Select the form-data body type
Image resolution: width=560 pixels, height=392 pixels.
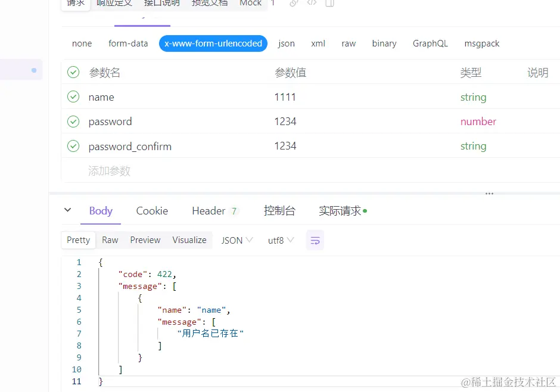tap(128, 43)
